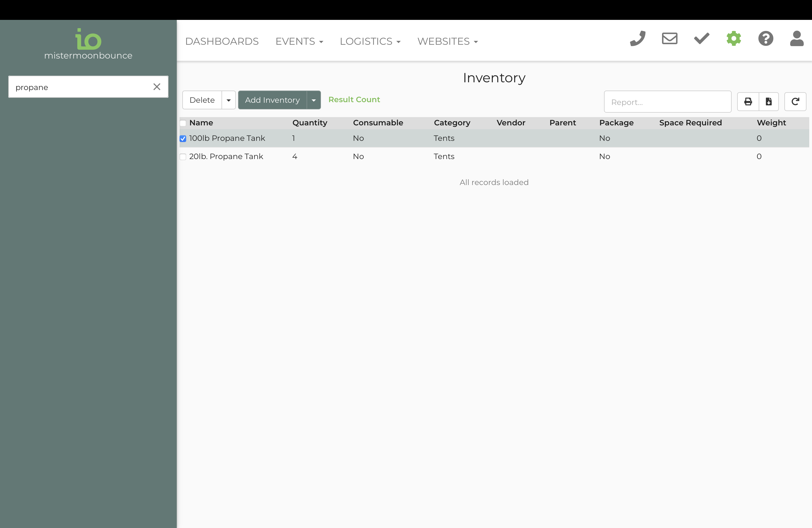Expand the Add Inventory dropdown arrow
812x528 pixels.
coord(313,100)
